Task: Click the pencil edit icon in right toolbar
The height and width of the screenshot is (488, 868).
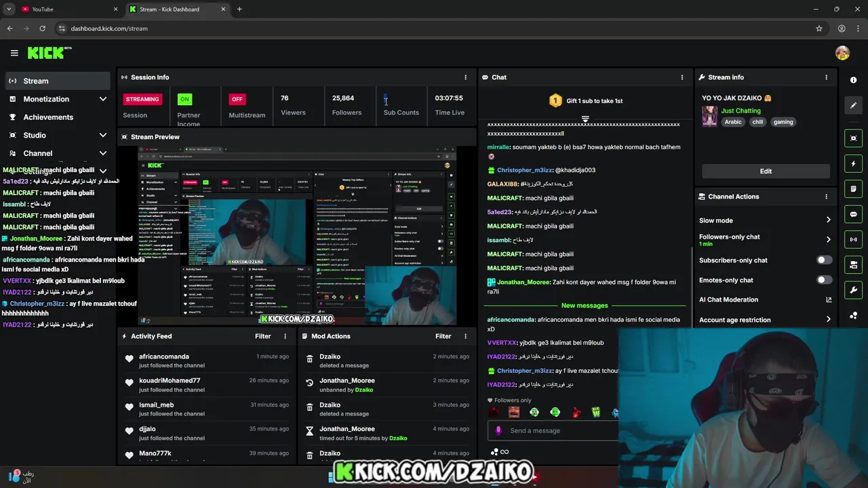Action: (x=853, y=105)
